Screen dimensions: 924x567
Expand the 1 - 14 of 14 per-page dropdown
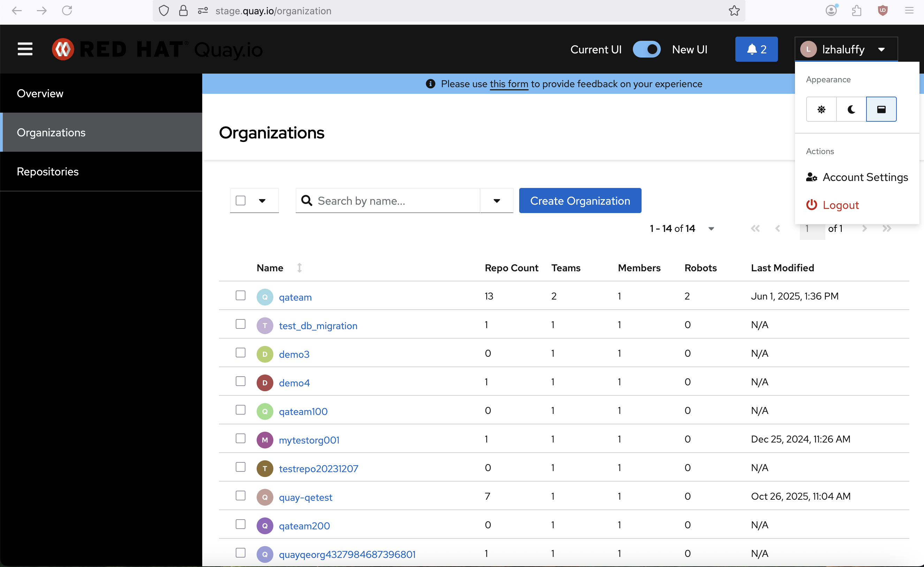coord(711,229)
